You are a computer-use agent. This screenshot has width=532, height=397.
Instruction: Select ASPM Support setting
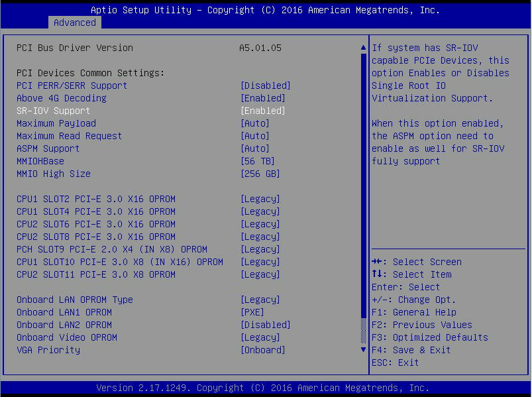[x=48, y=148]
